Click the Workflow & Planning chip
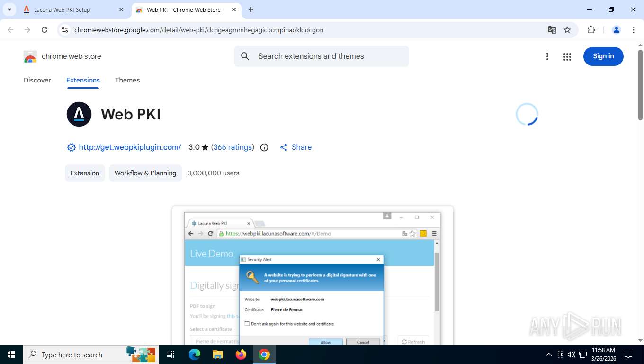The height and width of the screenshot is (364, 644). click(x=145, y=173)
